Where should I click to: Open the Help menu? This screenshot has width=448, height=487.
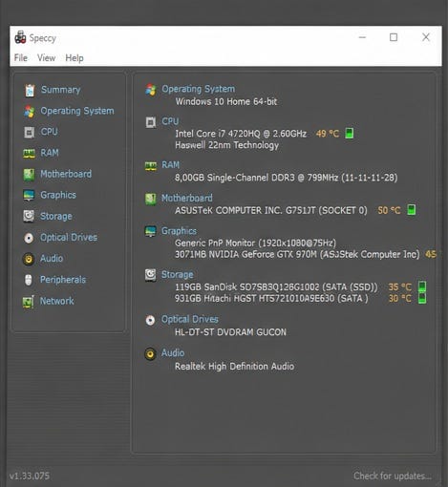tap(75, 58)
